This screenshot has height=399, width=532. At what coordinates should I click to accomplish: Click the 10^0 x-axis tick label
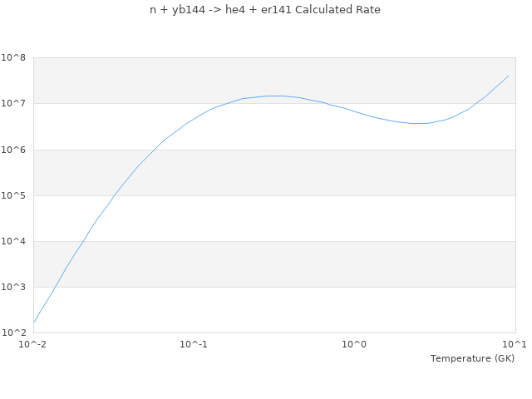354,344
